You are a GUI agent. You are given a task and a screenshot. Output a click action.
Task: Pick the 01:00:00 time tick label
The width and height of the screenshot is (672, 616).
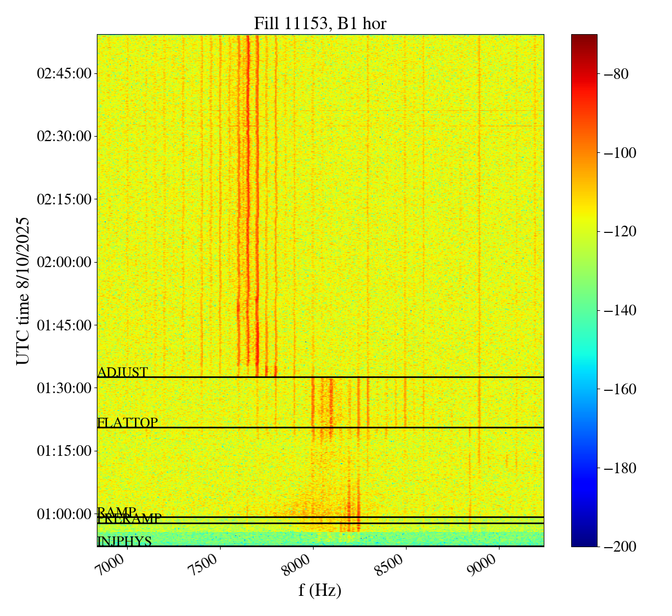(x=64, y=514)
